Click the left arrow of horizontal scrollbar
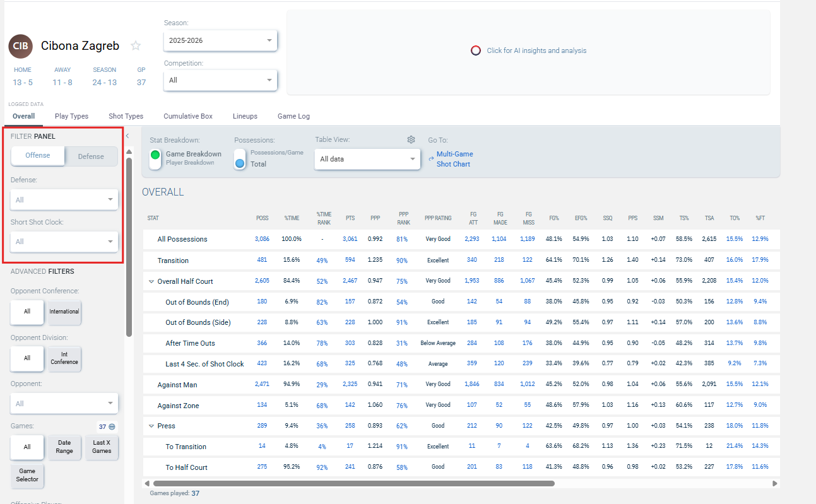This screenshot has width=816, height=504. (147, 484)
